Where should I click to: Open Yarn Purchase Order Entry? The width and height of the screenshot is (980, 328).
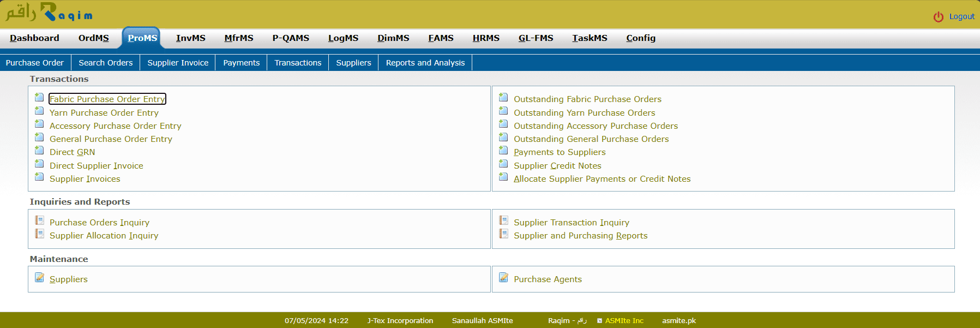pyautogui.click(x=104, y=113)
